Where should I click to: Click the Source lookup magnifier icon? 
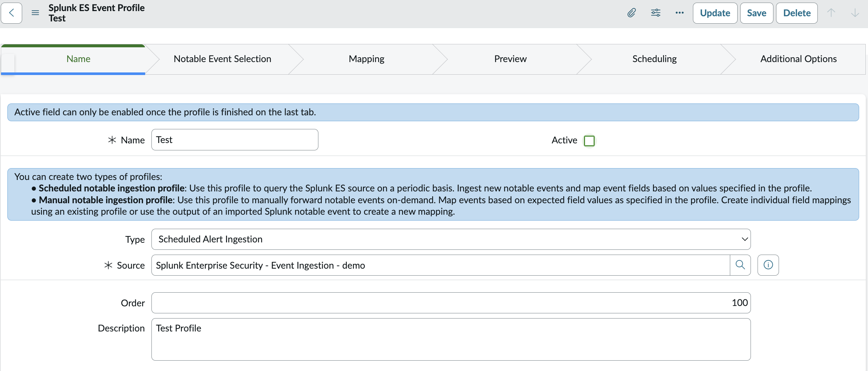point(740,265)
